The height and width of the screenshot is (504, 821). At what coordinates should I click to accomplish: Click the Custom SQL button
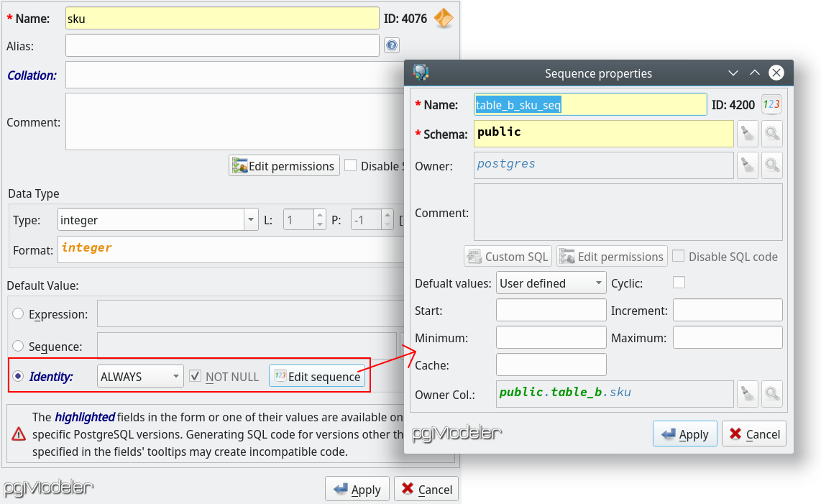pyautogui.click(x=508, y=256)
